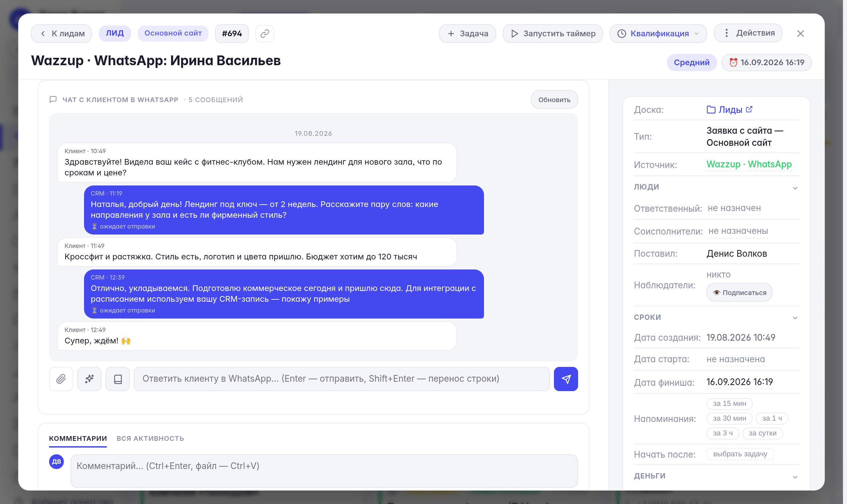Screen dimensions: 847x504
Task: Toggle the за сутки reminder
Action: pos(762,433)
